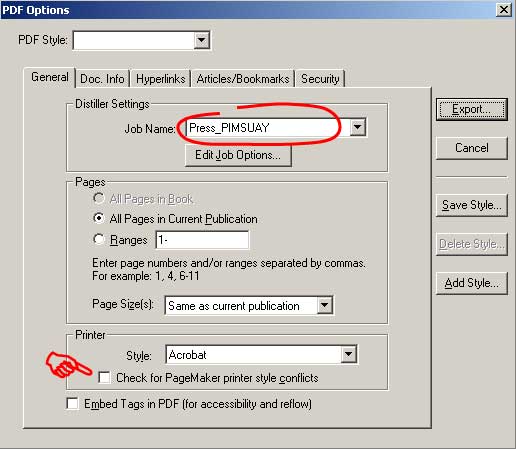516x449 pixels.
Task: Expand the Job Name dropdown arrow
Action: (x=357, y=127)
